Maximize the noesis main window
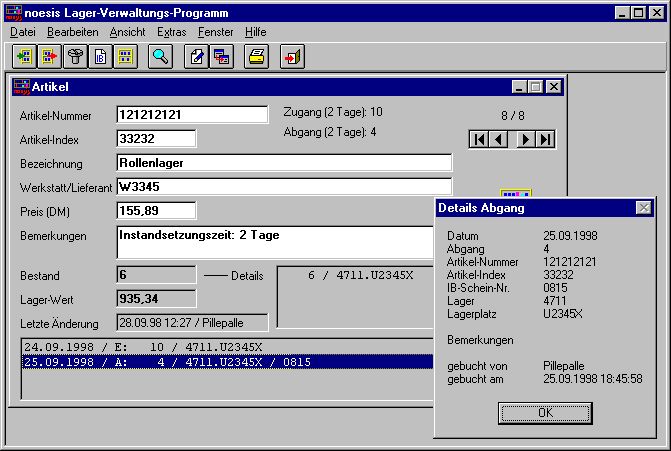671x451 pixels. click(x=638, y=13)
